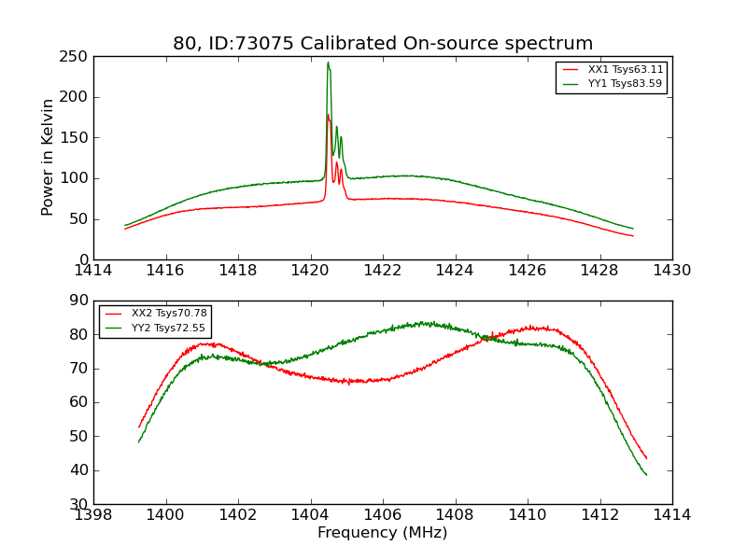The height and width of the screenshot is (560, 747).
Task: Click the 1428 tick label on top axis
Action: (x=599, y=271)
